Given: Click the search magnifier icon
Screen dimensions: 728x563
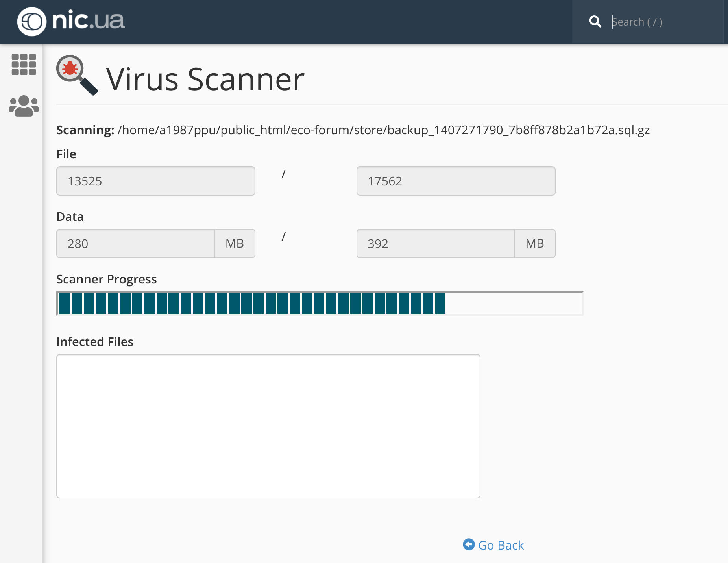Looking at the screenshot, I should point(595,22).
